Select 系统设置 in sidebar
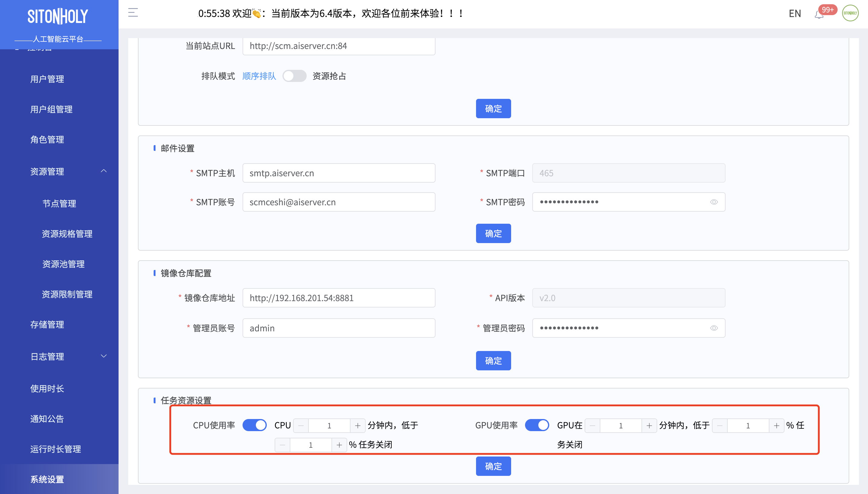This screenshot has width=868, height=494. 59,479
